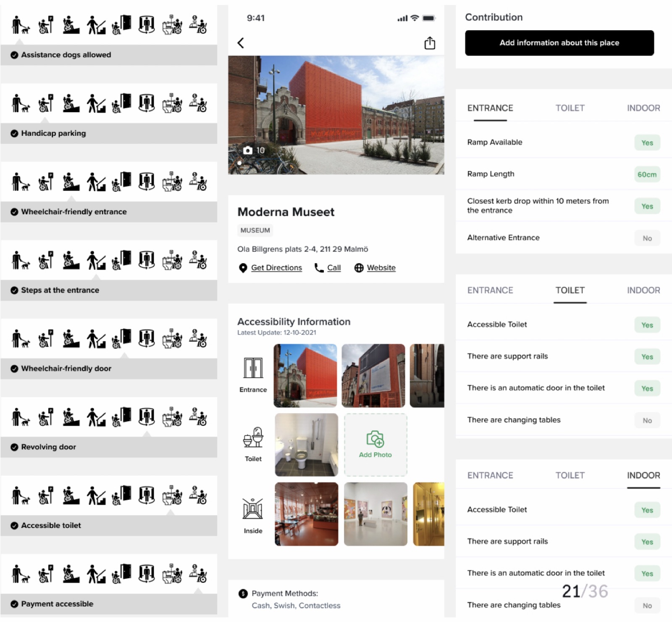Tap the battery icon in phone status bar
The width and height of the screenshot is (672, 622).
point(429,18)
